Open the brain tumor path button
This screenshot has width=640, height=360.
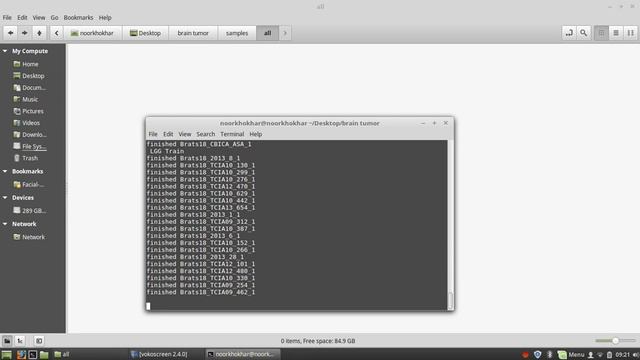tap(193, 33)
